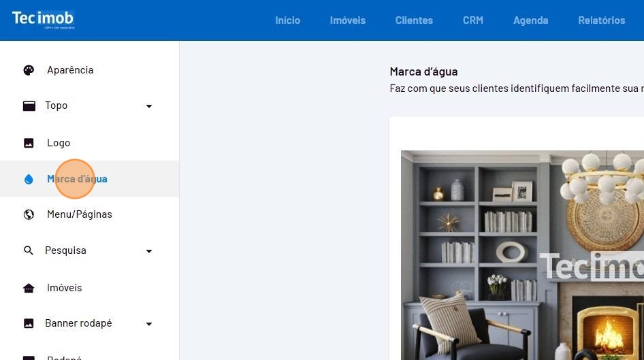Click the Logo image icon in sidebar
This screenshot has width=644, height=360.
[x=29, y=143]
